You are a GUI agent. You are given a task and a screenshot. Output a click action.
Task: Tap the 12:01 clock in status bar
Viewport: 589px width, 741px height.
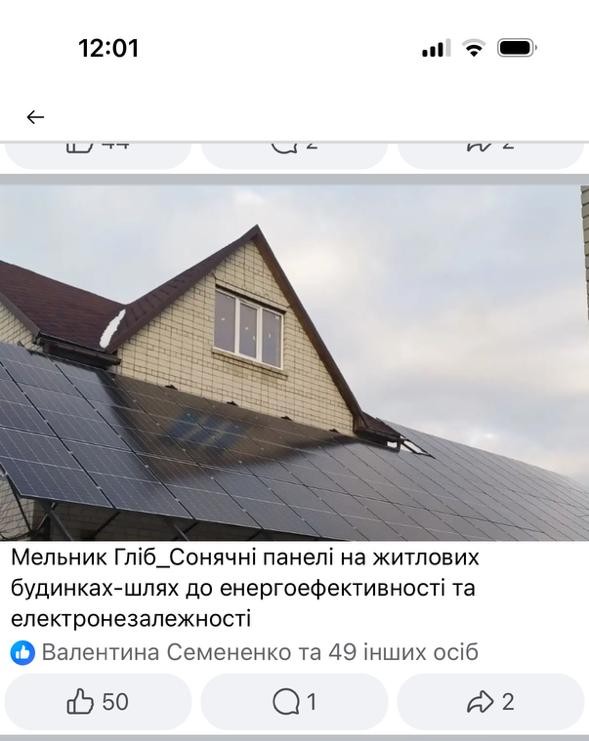109,48
